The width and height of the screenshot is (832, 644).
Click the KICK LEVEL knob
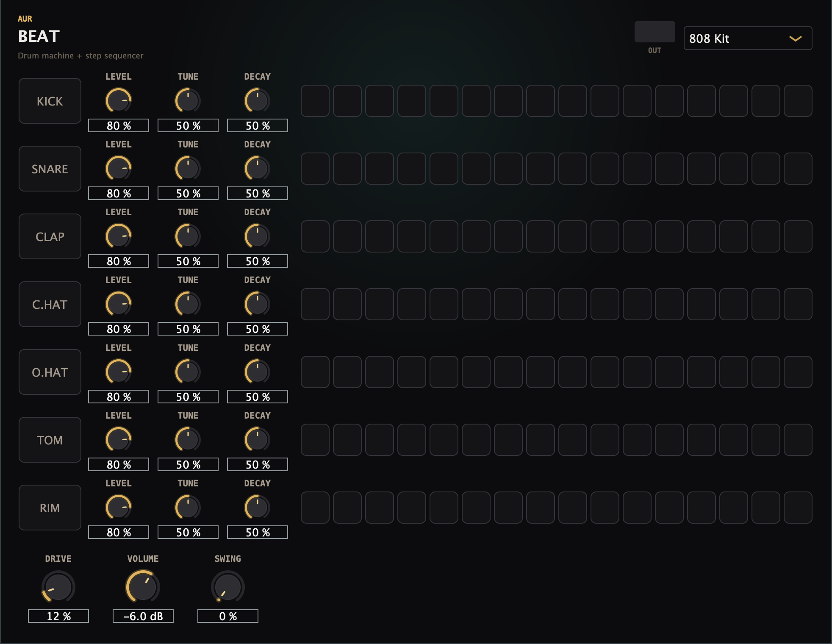(119, 100)
